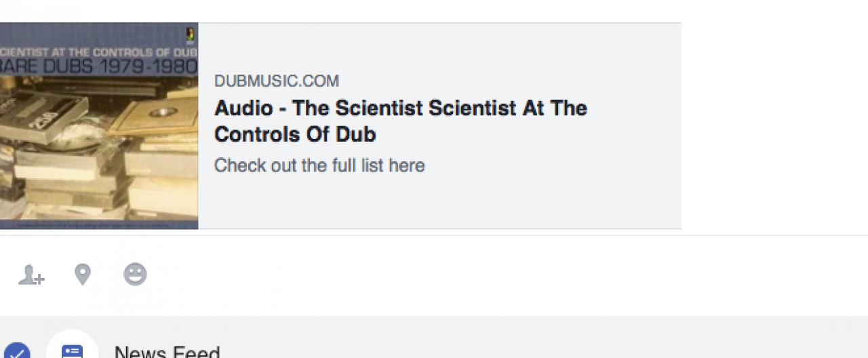
Task: Click the blue News Feed card icon
Action: point(72,351)
